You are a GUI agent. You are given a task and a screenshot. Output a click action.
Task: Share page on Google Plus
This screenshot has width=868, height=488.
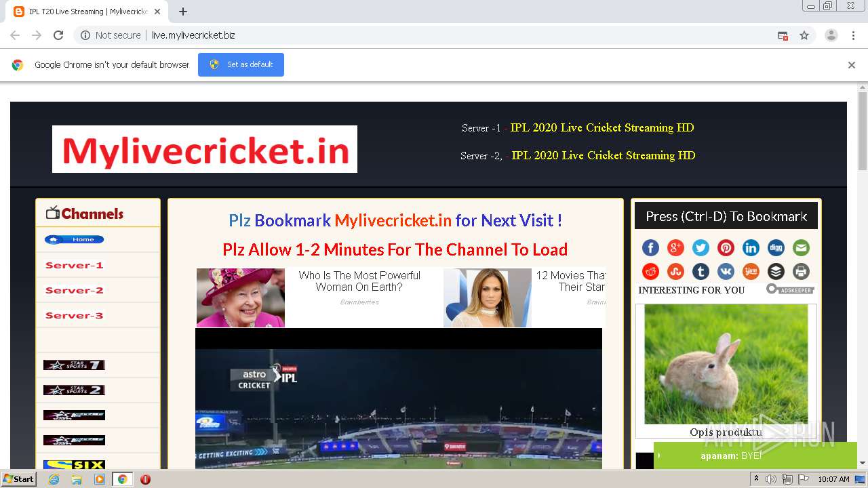(675, 247)
